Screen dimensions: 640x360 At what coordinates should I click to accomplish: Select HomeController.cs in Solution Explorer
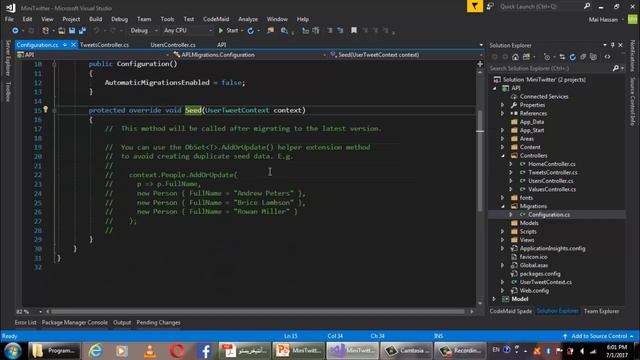coord(552,164)
